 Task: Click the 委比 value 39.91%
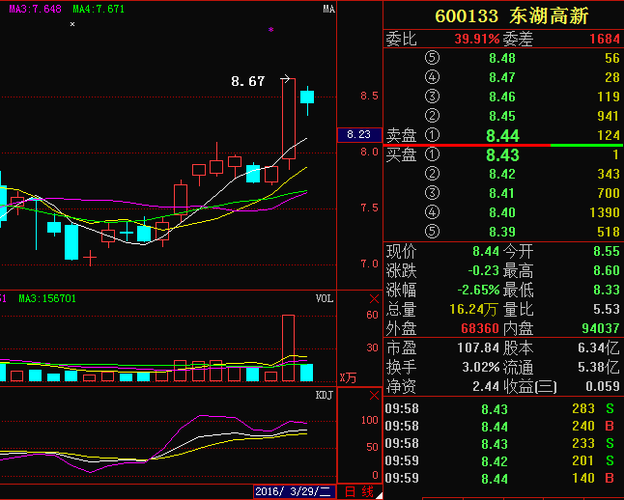tap(477, 39)
